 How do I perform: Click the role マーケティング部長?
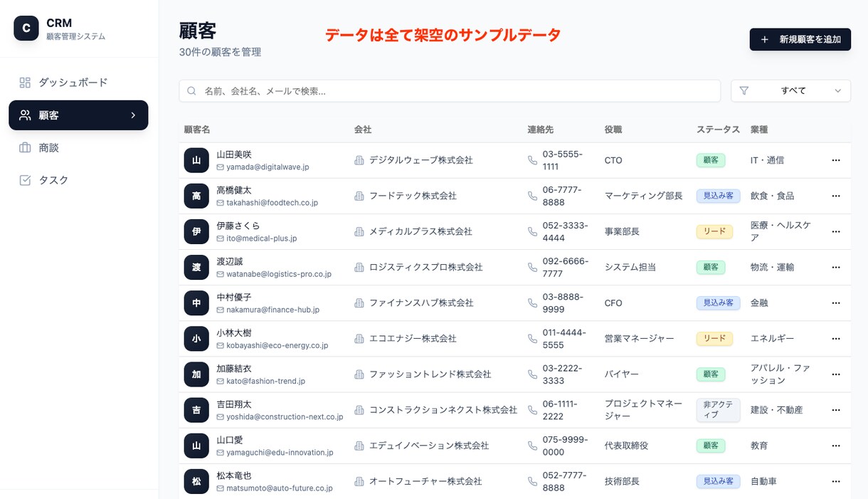point(644,196)
